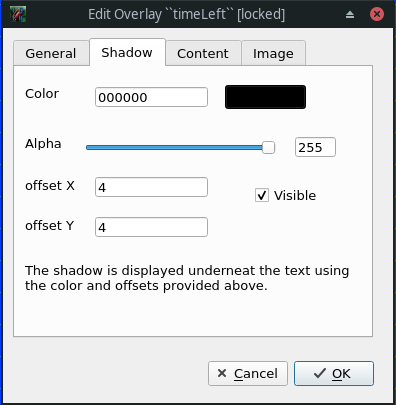This screenshot has height=405, width=396.
Task: Untick the Visible checkbox
Action: [x=262, y=195]
